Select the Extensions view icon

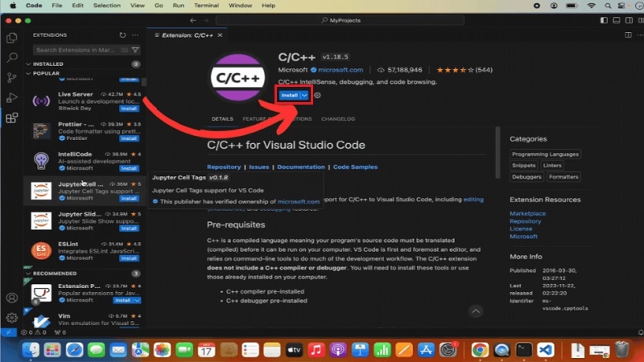coord(12,118)
